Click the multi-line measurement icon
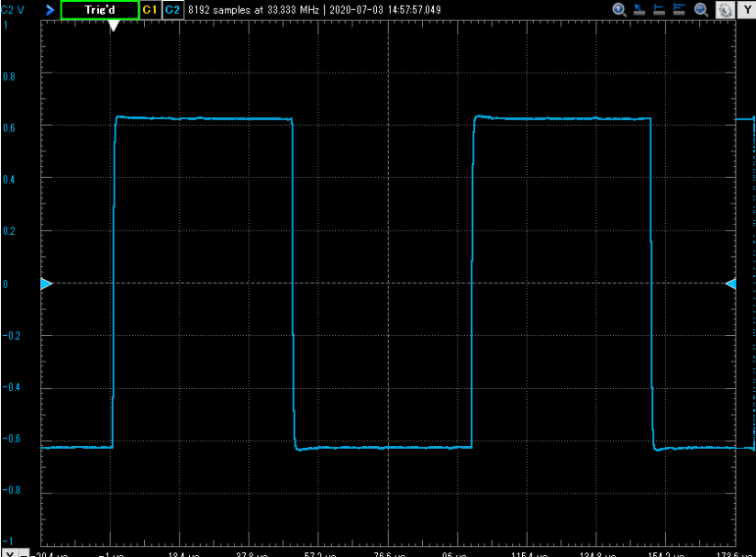This screenshot has width=756, height=557. pyautogui.click(x=679, y=10)
